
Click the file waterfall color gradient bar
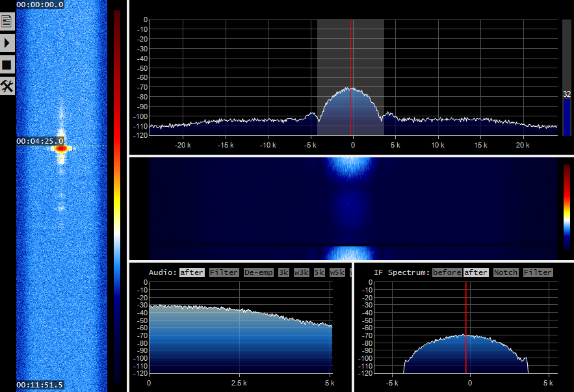click(117, 196)
